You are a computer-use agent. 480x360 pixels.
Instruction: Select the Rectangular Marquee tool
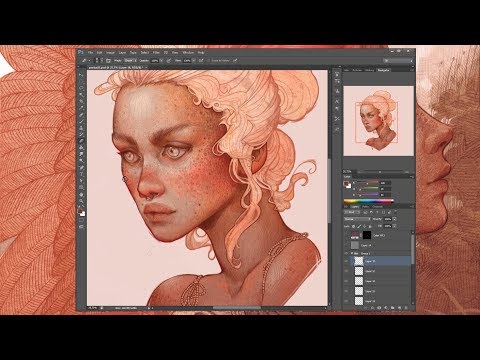click(x=81, y=82)
